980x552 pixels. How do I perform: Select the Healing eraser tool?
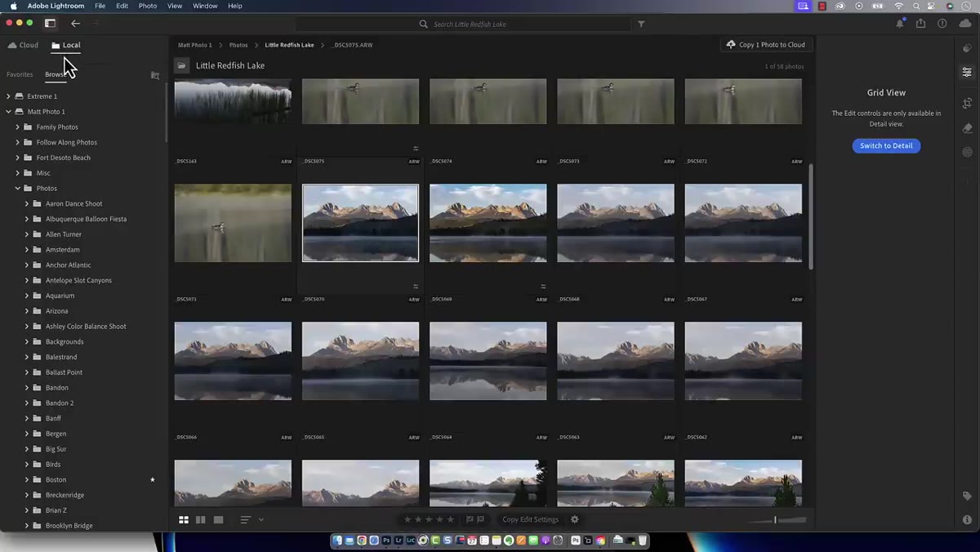[x=967, y=128]
